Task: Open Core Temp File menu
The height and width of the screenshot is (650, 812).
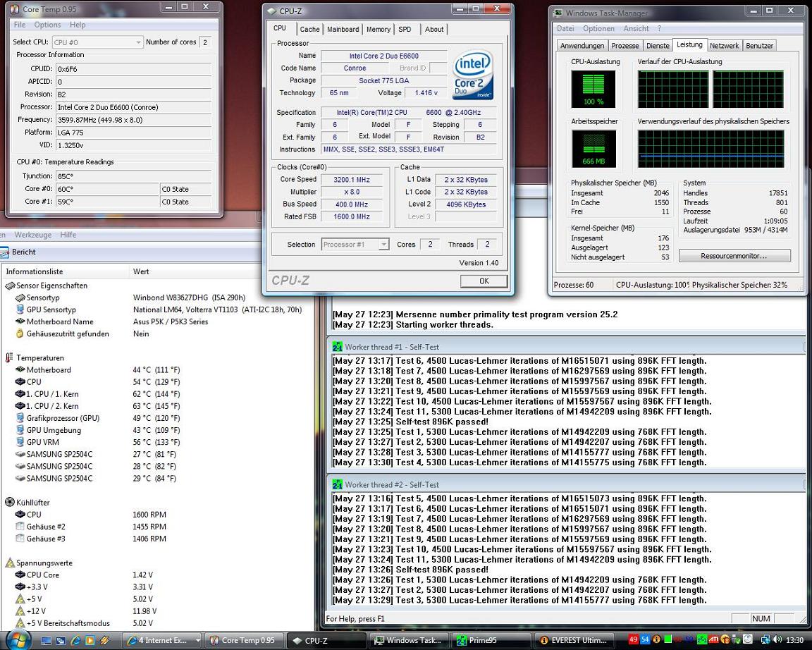Action: click(20, 25)
